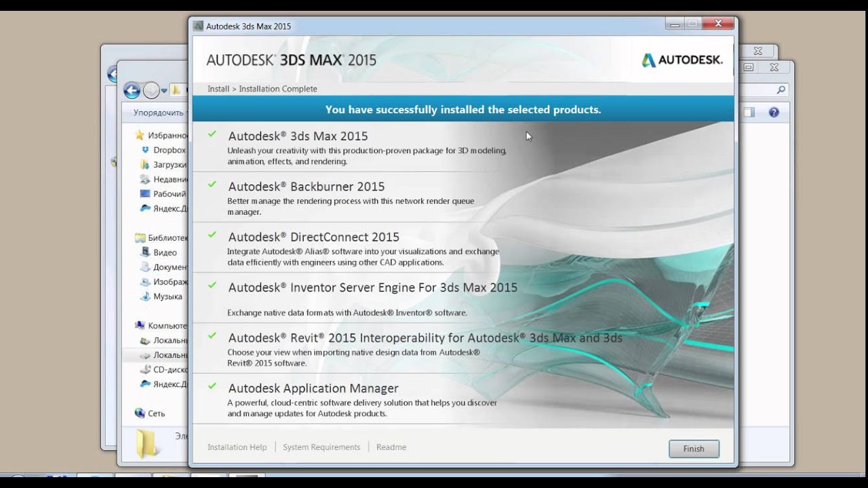Minimize the Autodesk 3ds Max 2015 installer window
This screenshot has width=868, height=488.
click(x=673, y=24)
